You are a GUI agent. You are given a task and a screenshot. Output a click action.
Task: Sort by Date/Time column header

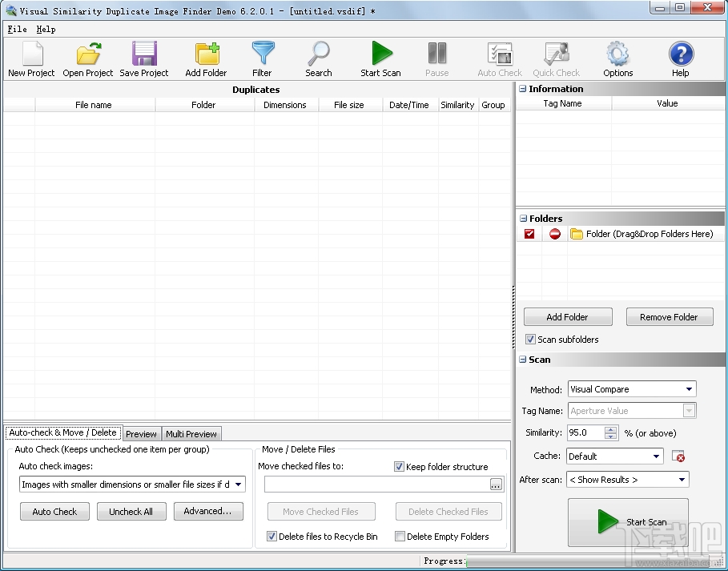(410, 105)
